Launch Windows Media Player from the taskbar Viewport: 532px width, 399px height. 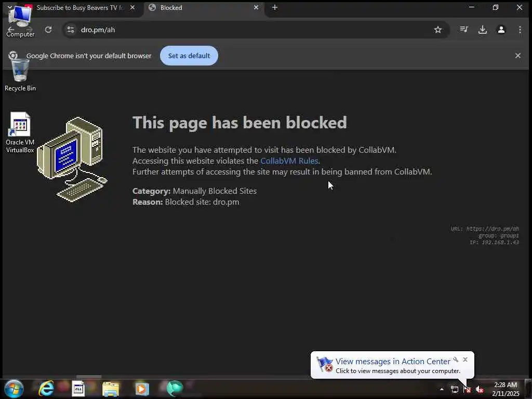point(142,389)
